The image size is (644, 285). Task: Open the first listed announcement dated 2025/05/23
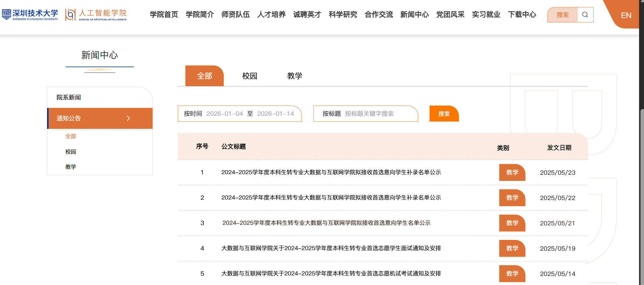(331, 172)
